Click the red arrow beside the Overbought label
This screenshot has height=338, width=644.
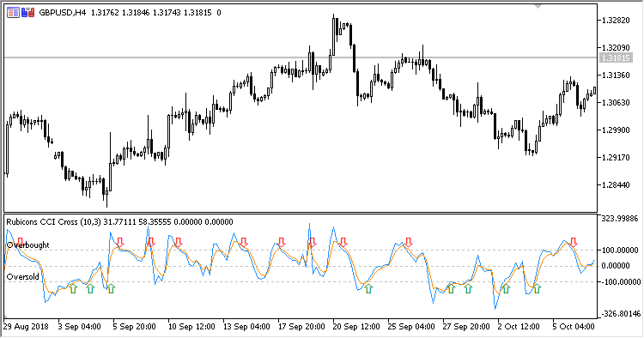(x=20, y=242)
